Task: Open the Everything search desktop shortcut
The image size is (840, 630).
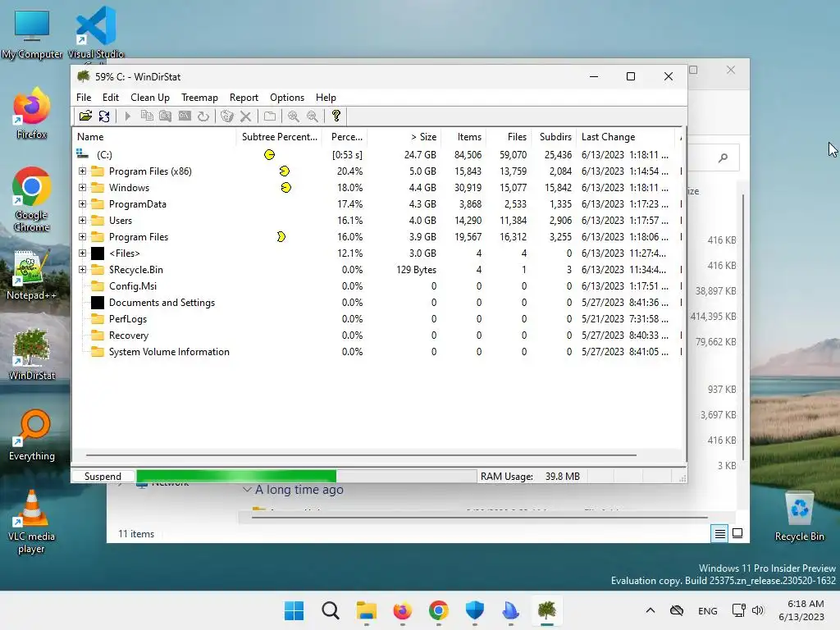Action: click(32, 435)
